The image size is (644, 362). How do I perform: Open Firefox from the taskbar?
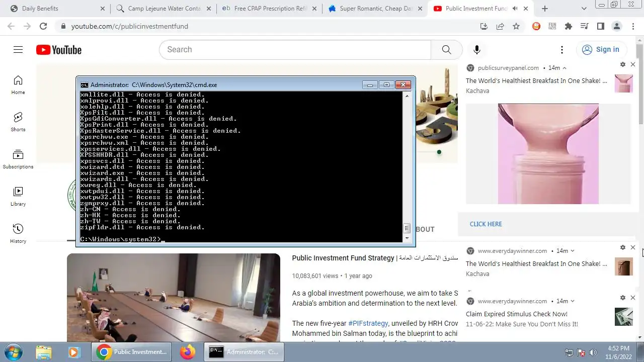click(188, 352)
